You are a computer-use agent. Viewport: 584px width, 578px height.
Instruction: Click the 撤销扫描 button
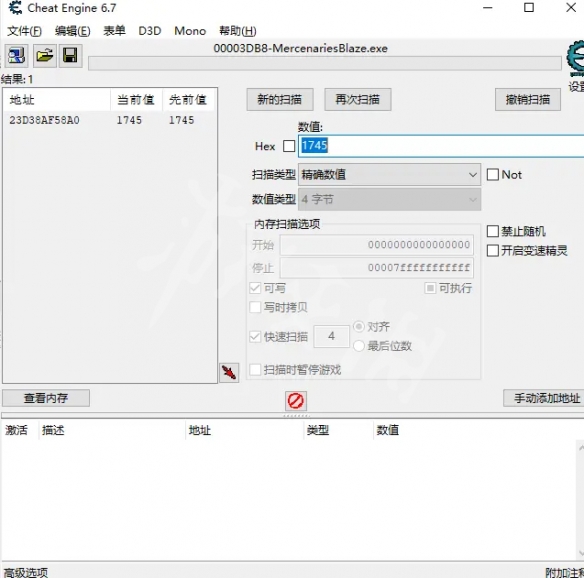(x=528, y=99)
